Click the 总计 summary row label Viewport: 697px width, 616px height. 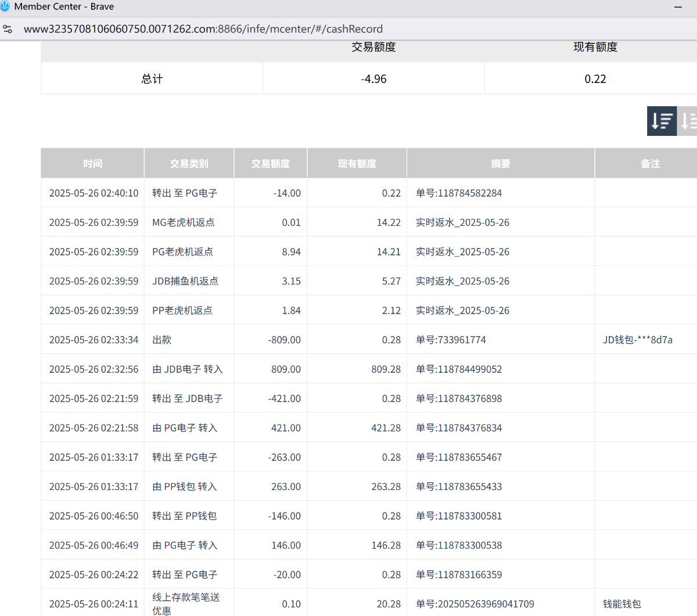pos(152,79)
